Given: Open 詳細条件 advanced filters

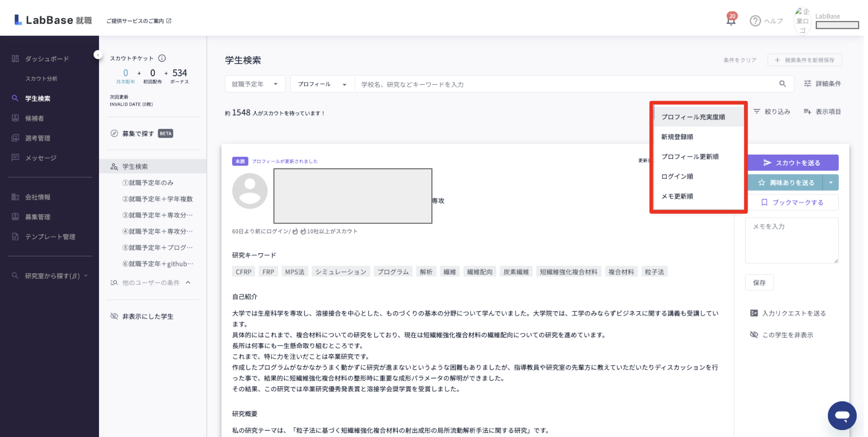Looking at the screenshot, I should (x=822, y=84).
